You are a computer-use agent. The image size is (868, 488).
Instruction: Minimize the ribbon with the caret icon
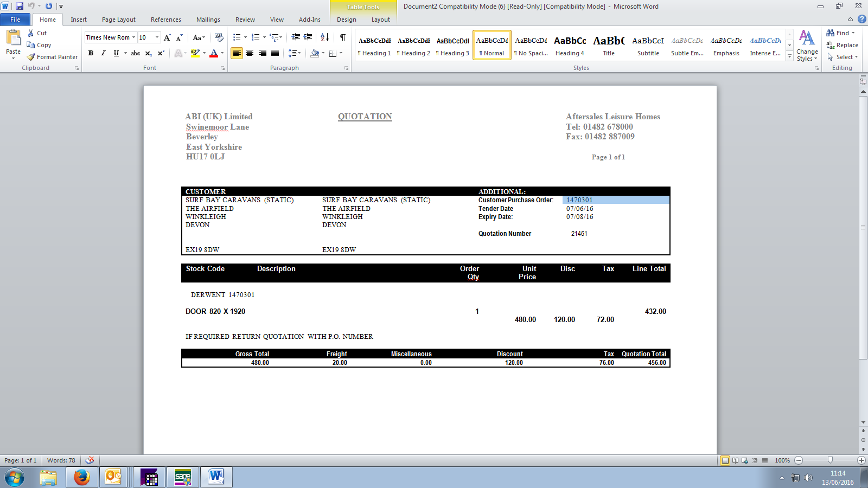click(850, 20)
